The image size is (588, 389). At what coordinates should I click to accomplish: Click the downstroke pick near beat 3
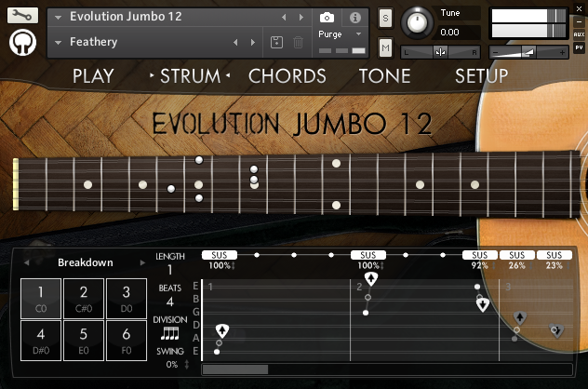[x=483, y=304]
